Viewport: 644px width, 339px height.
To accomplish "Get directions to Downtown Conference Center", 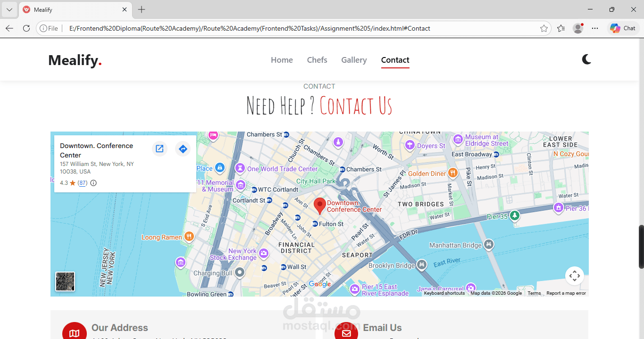I will pos(183,149).
